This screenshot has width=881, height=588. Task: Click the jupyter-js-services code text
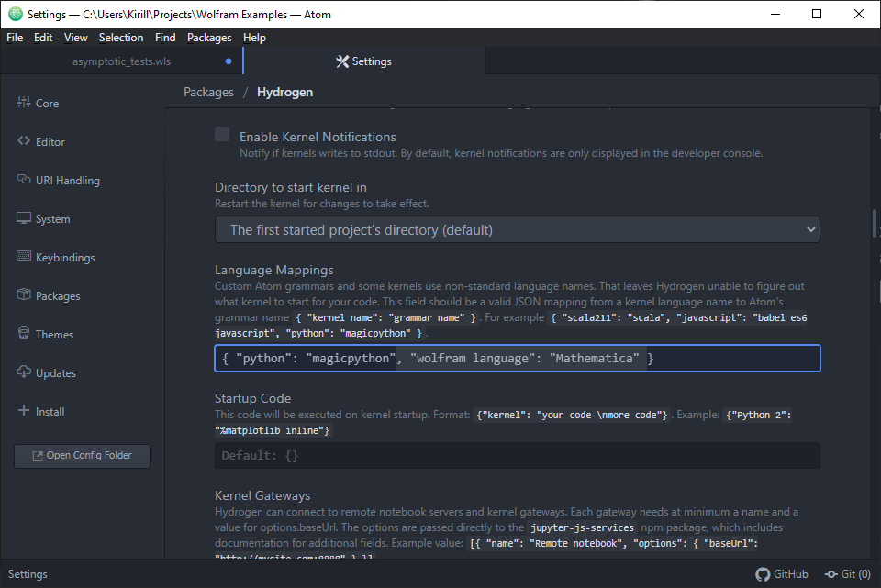pos(582,527)
